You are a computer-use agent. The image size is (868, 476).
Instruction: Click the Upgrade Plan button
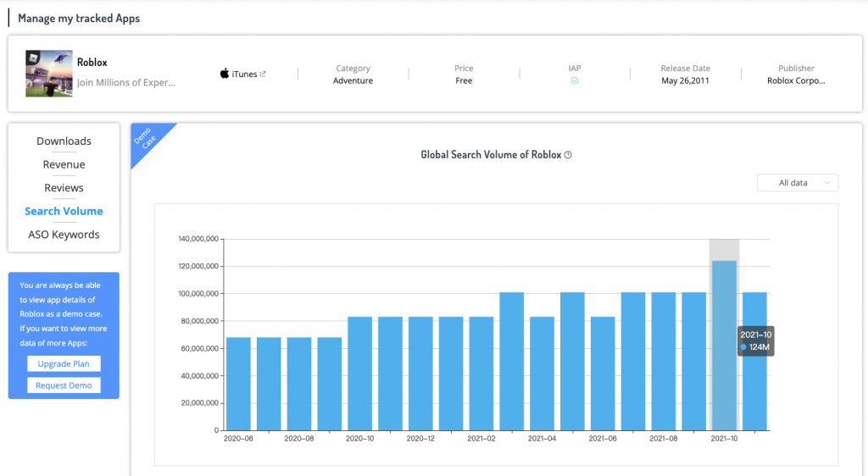[x=64, y=363]
